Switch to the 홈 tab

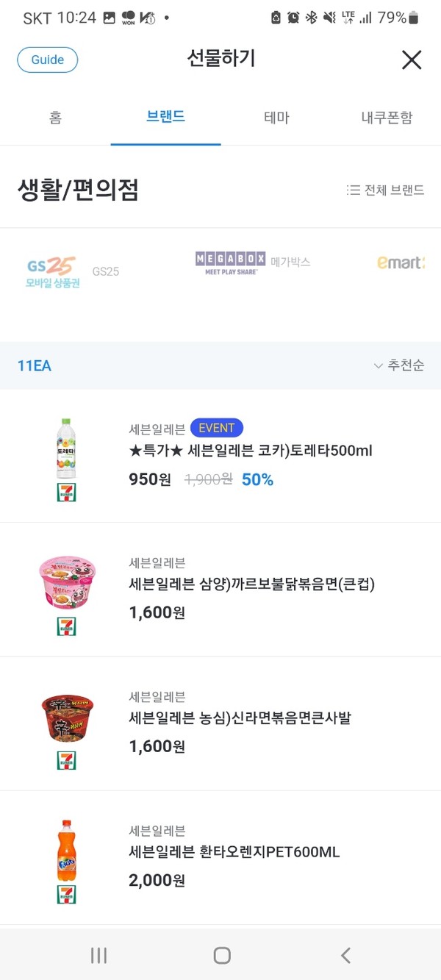click(x=55, y=118)
